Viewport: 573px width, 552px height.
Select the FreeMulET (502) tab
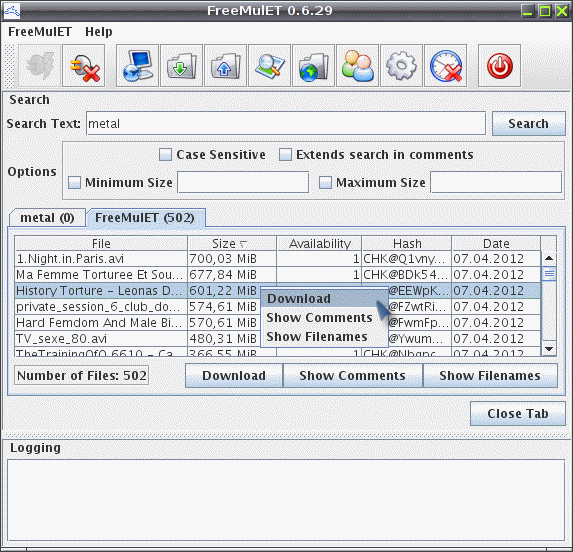[x=145, y=218]
